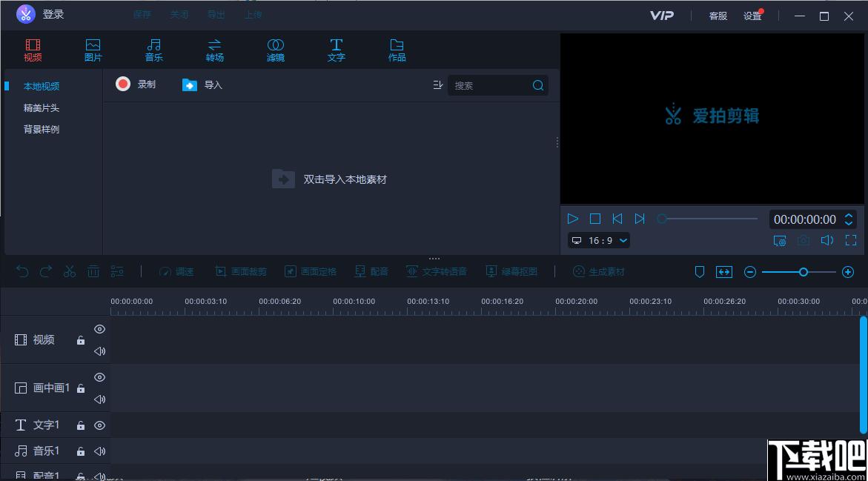This screenshot has height=481, width=868.
Task: Click the edit properties sliders icon
Action: click(x=117, y=271)
